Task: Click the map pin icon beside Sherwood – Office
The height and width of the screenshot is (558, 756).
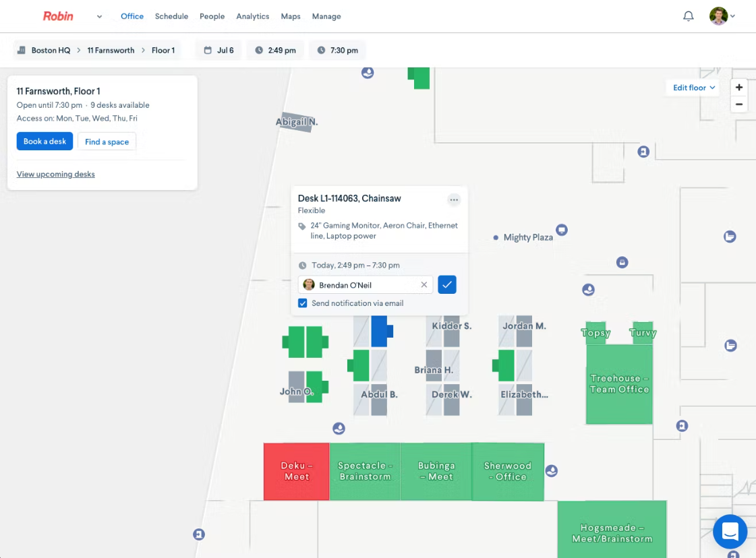Action: tap(552, 471)
